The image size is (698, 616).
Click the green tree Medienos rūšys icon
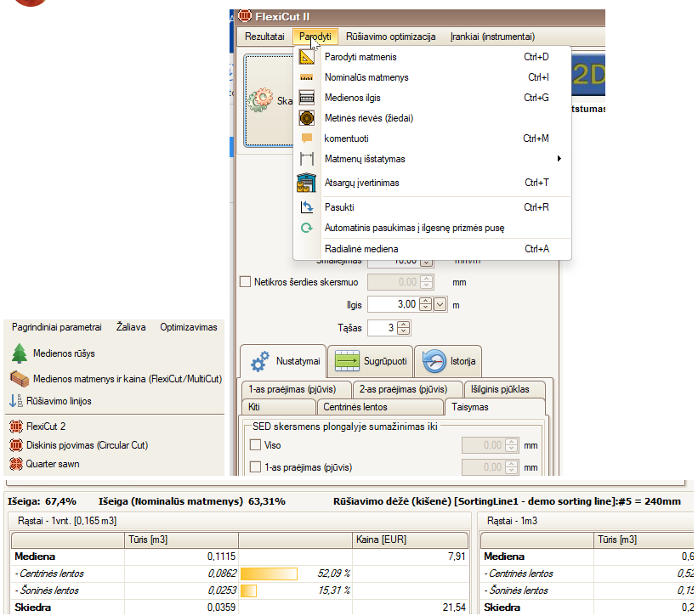coord(20,353)
